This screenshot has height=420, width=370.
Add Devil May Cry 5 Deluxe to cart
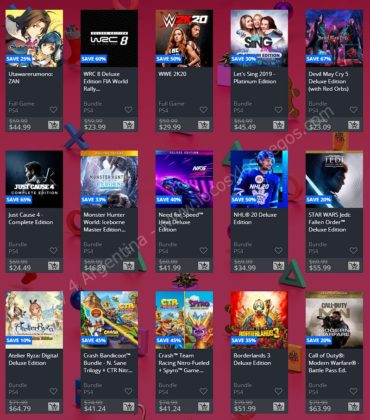click(x=353, y=125)
